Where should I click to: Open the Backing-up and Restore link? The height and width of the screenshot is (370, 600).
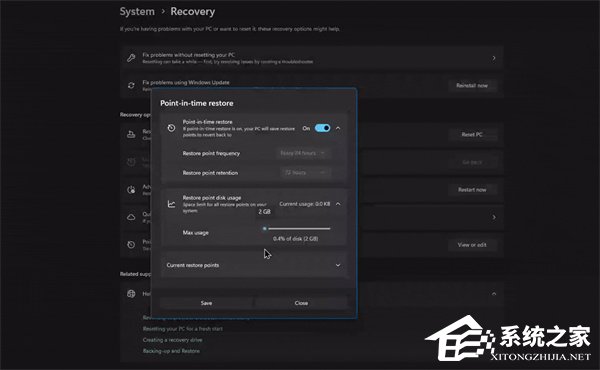171,351
